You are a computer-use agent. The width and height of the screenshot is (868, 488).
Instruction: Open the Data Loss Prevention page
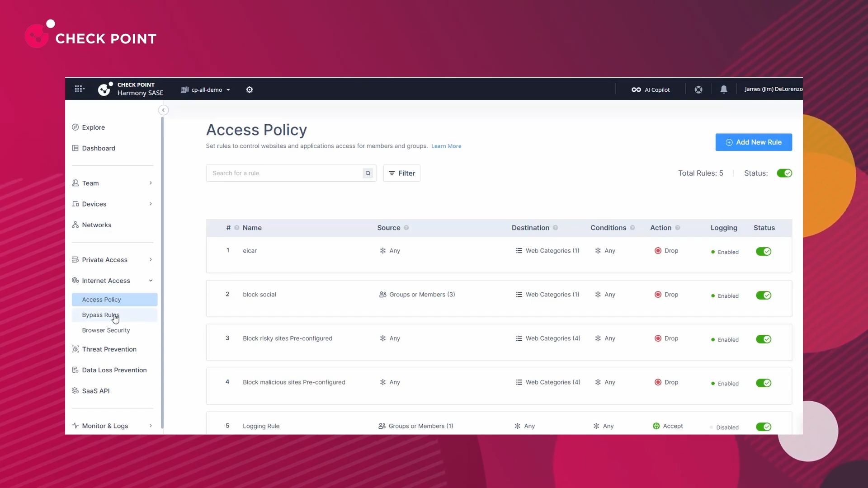pos(114,370)
